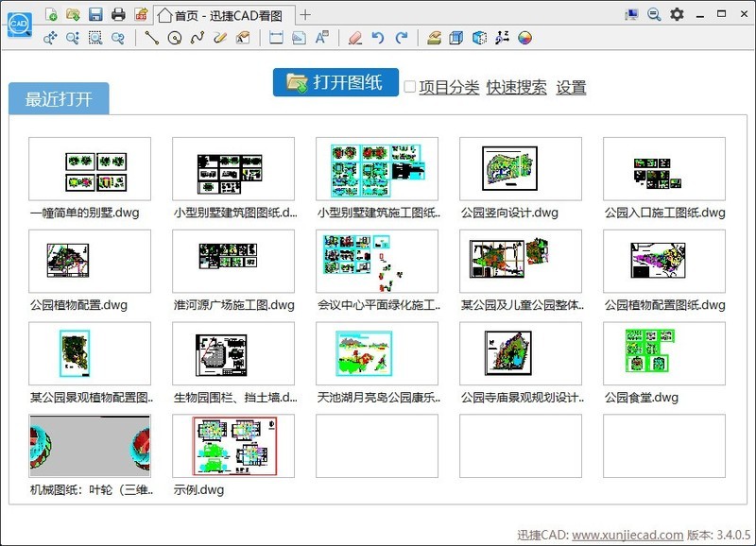Select the linear dimension measure tool
The image size is (756, 546).
click(276, 38)
